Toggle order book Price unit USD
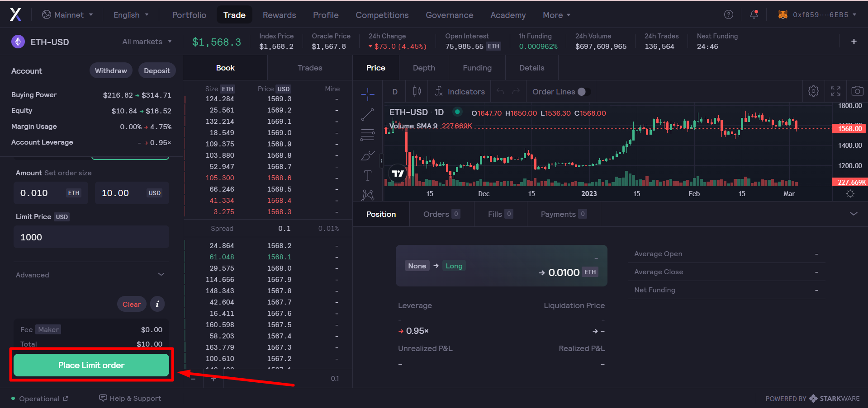 pyautogui.click(x=284, y=89)
